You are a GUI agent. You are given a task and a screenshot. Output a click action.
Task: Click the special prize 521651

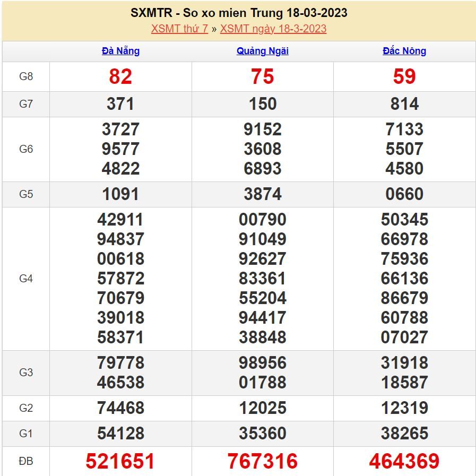point(120,462)
